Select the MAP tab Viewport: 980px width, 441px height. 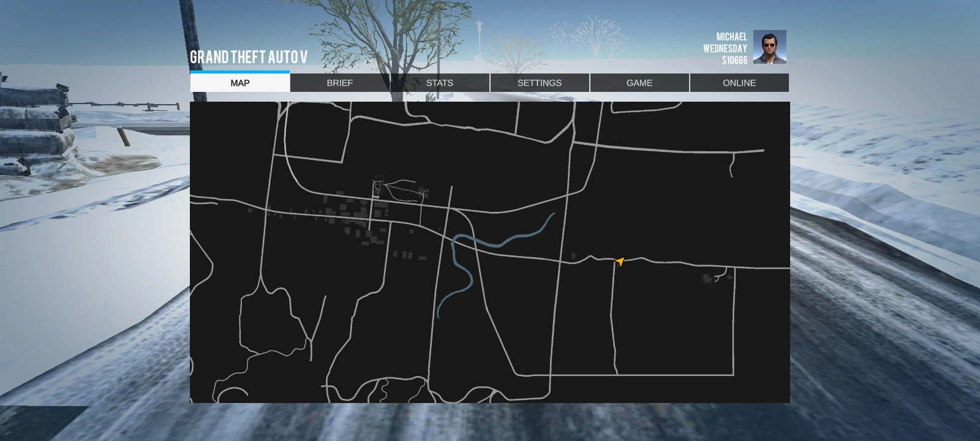point(239,83)
